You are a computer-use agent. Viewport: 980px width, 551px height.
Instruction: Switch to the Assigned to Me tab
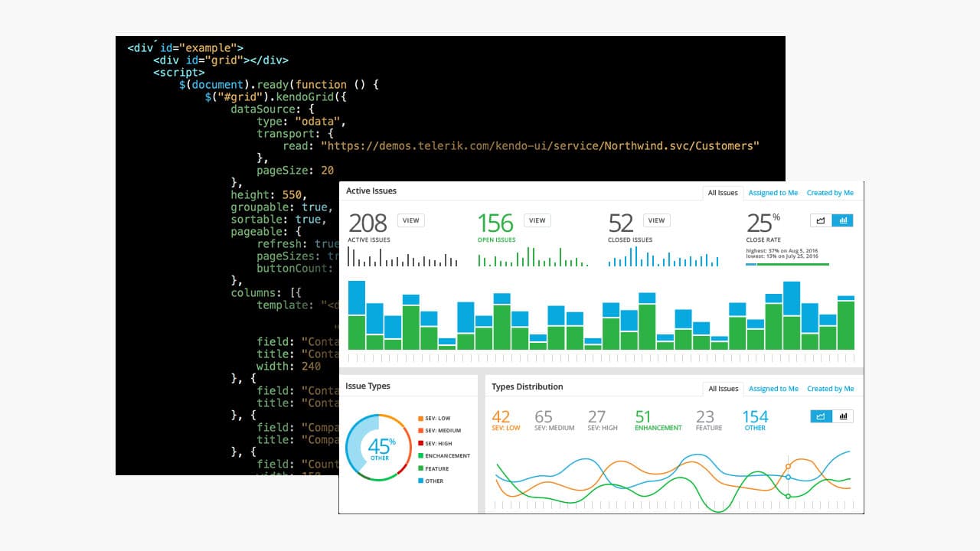click(773, 193)
